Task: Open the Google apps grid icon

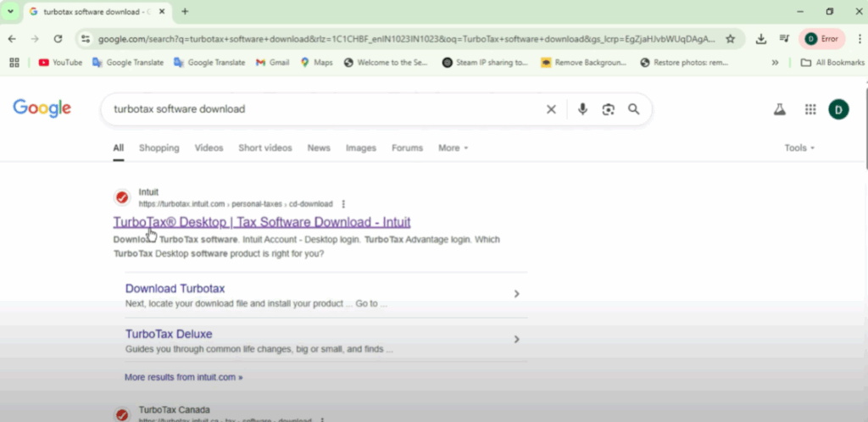Action: click(810, 109)
